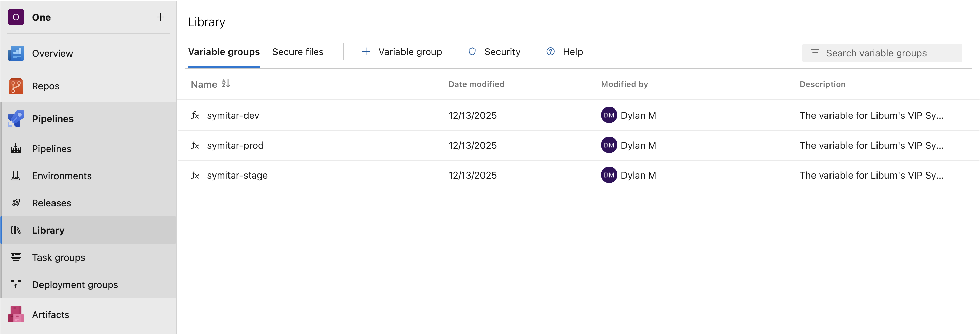The height and width of the screenshot is (334, 980).
Task: Click the Library books icon
Action: (16, 230)
